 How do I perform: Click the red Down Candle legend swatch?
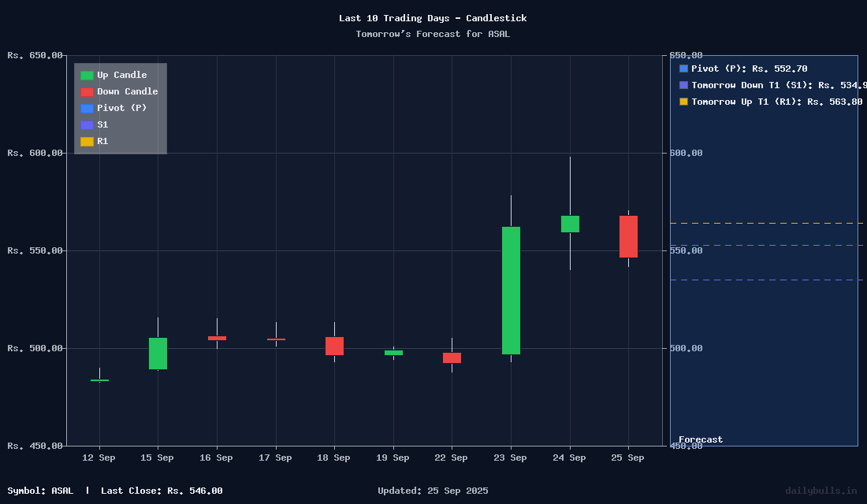click(87, 91)
